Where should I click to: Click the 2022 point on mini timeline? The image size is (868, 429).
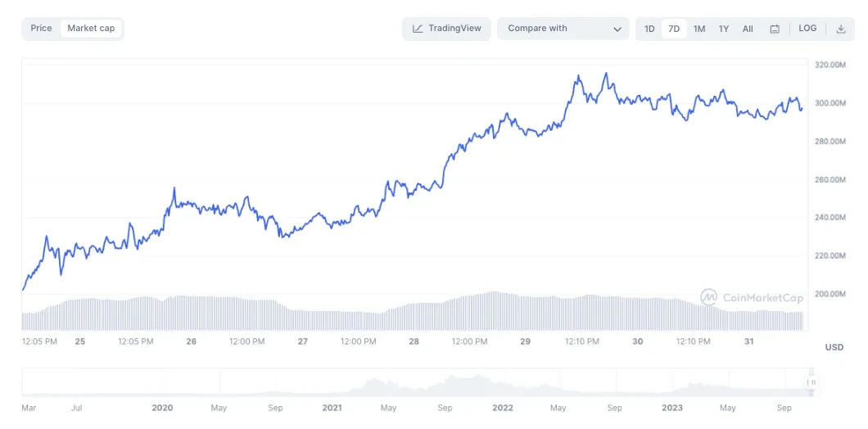click(503, 408)
